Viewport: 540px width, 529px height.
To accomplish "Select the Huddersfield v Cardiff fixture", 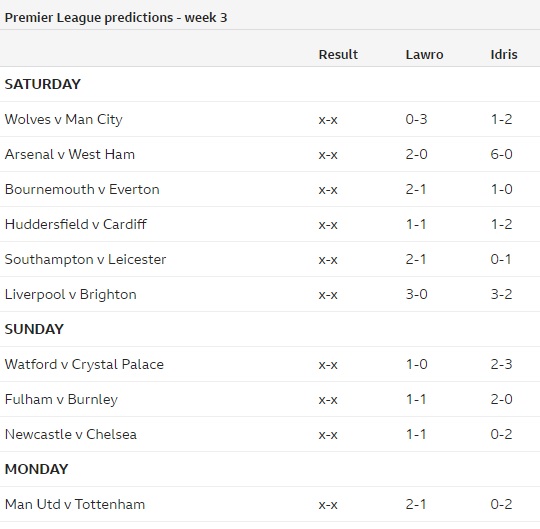I will pyautogui.click(x=76, y=224).
